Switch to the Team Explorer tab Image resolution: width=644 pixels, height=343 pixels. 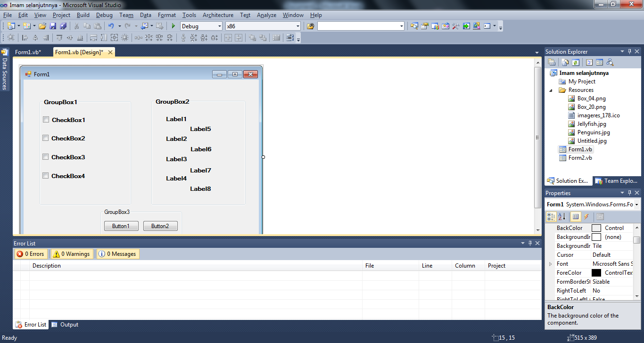(x=617, y=181)
